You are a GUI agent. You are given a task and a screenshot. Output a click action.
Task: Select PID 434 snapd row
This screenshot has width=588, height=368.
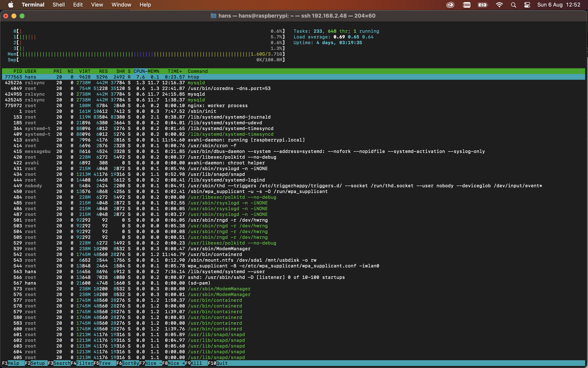click(294, 174)
